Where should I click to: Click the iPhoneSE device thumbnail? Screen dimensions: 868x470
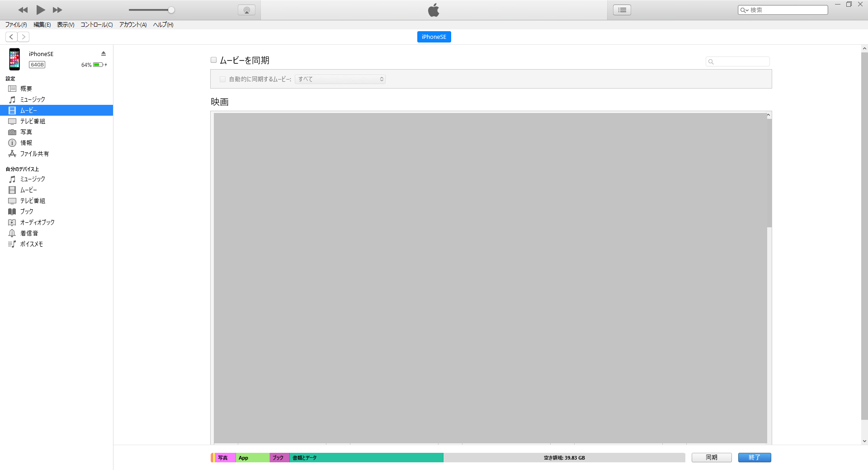click(x=14, y=59)
